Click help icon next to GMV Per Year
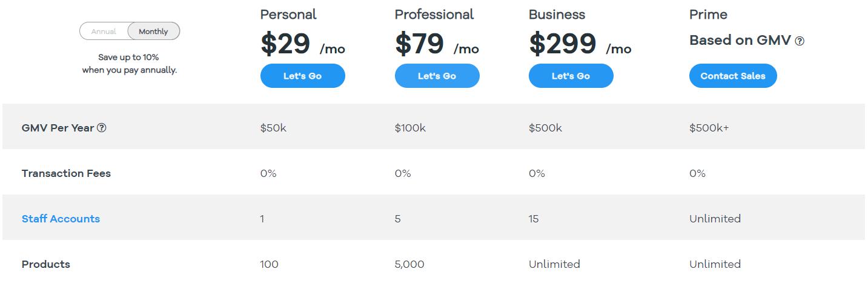Screen dimensions: 868x283 (x=102, y=128)
